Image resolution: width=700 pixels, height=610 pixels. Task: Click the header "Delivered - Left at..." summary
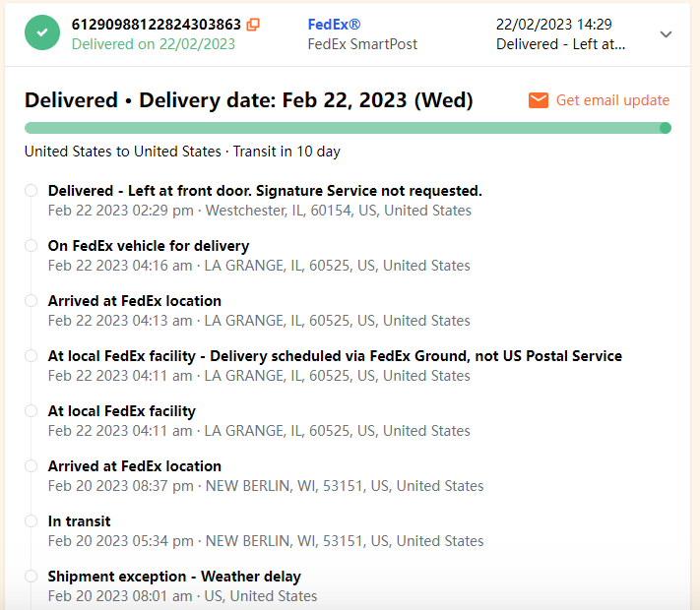574,44
